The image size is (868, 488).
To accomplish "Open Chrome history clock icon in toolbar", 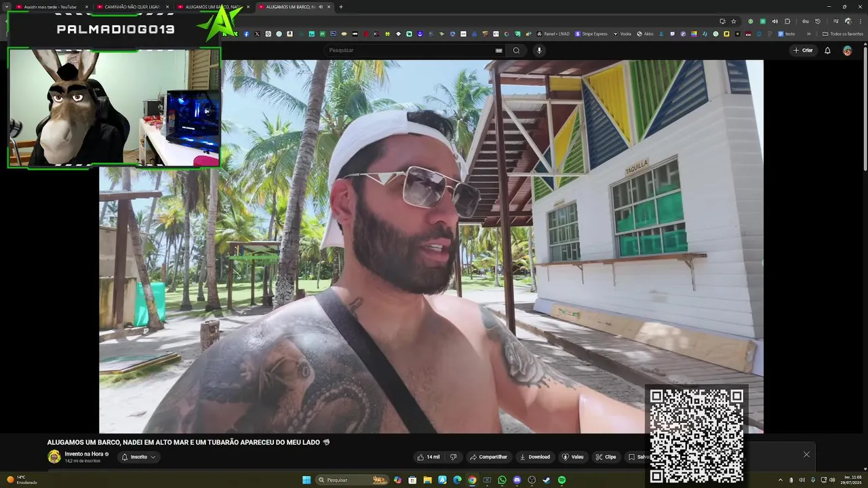I will tap(818, 21).
